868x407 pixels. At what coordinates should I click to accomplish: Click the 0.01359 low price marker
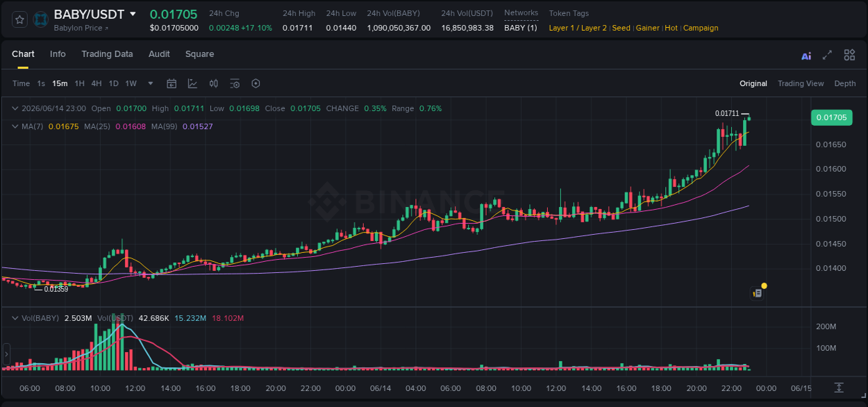point(56,289)
